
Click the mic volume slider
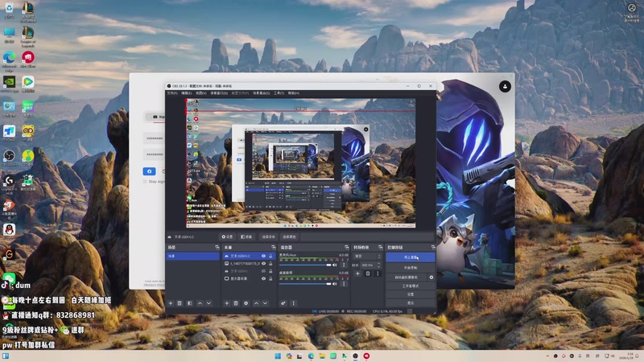304,263
